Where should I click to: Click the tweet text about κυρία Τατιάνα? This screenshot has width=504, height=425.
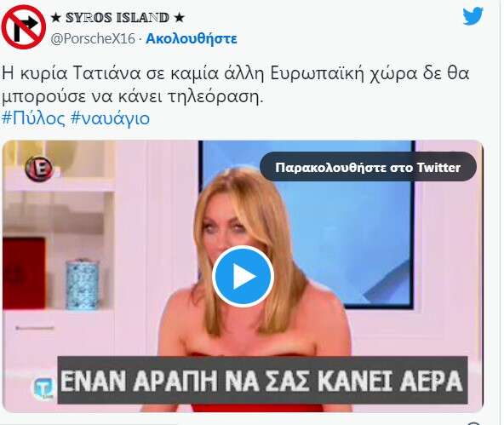235,85
